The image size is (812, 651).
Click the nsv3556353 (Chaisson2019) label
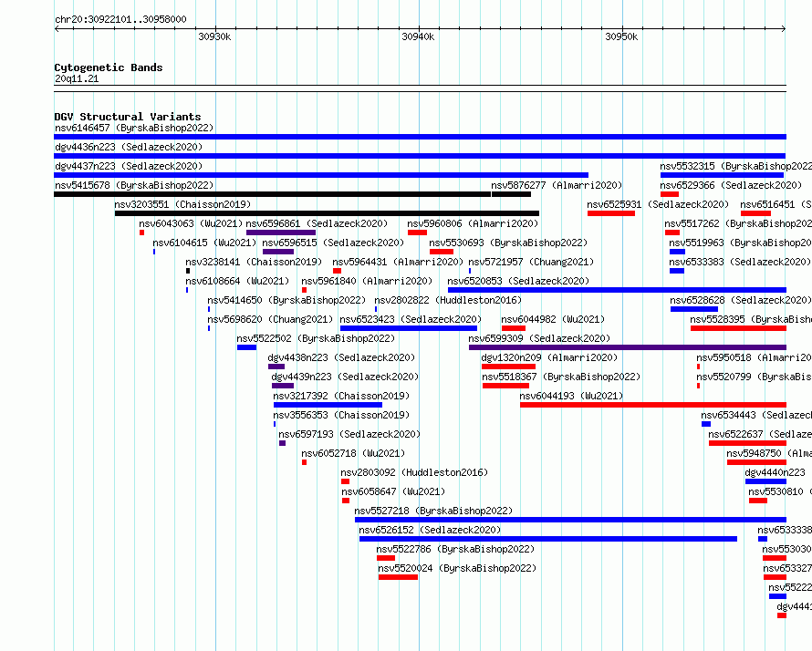click(341, 415)
